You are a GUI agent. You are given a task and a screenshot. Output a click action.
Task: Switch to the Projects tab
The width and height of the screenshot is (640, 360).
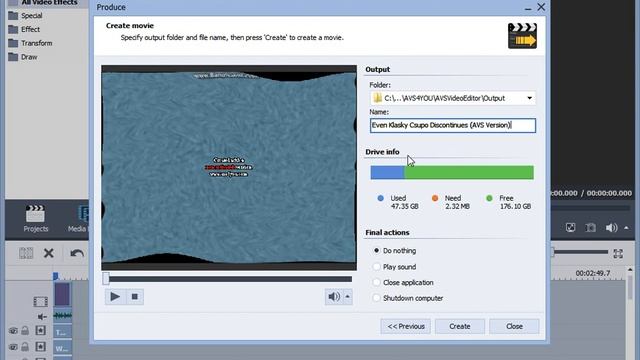coord(36,219)
